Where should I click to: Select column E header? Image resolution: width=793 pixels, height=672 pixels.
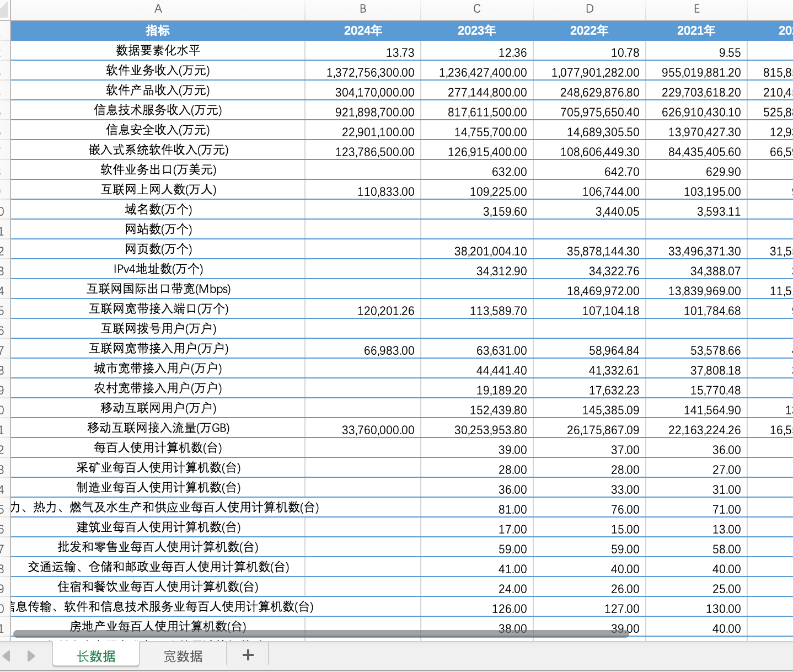coord(696,9)
